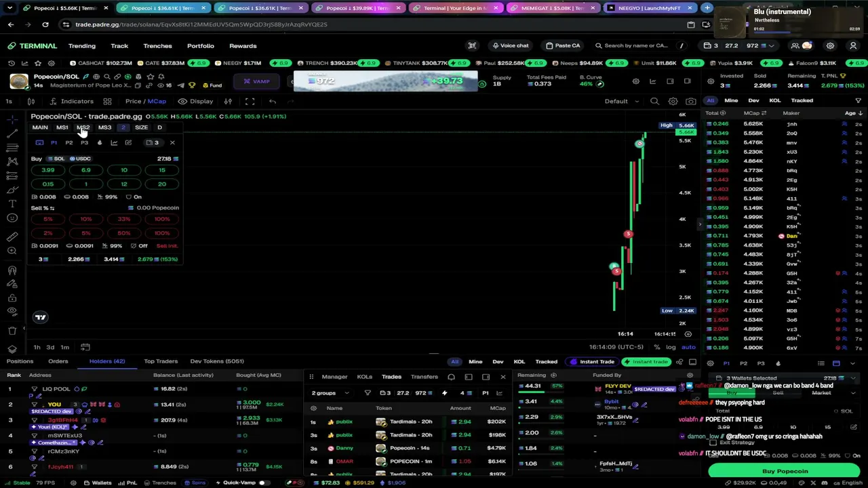Toggle buy protection On setting
Viewport: 868px width, 488px height.
point(134,197)
